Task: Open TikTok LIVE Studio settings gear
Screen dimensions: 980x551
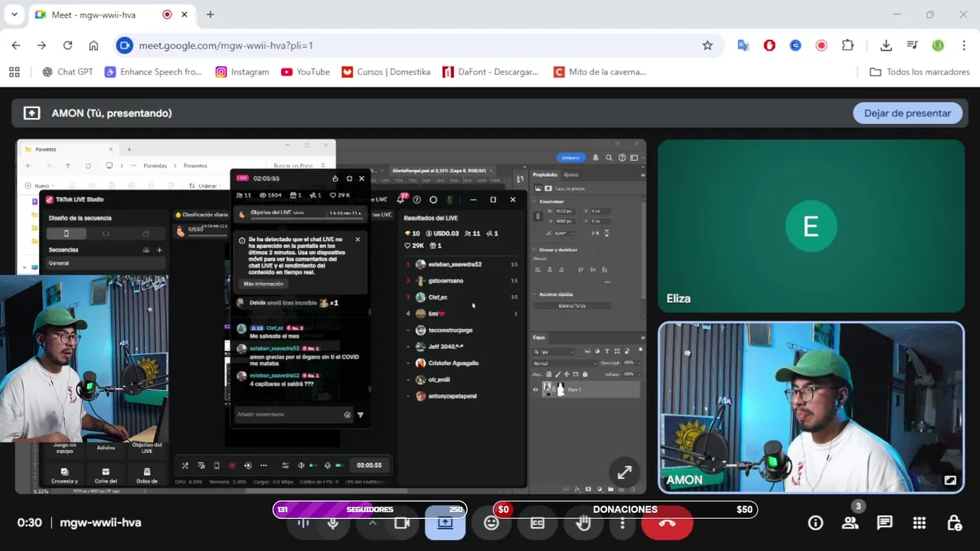Action: (433, 200)
